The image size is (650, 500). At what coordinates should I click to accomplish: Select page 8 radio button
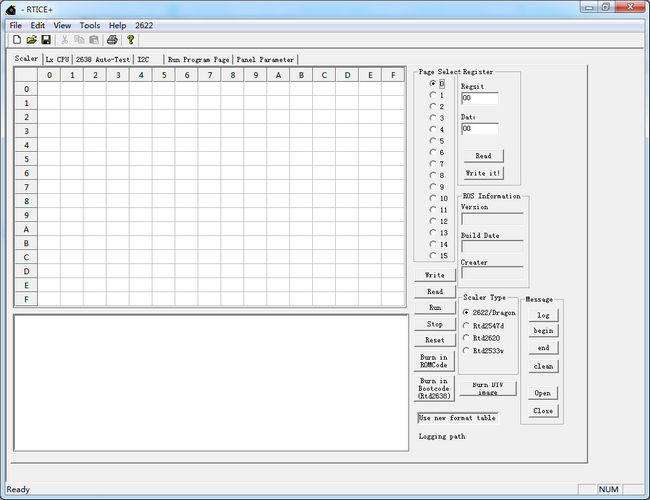point(433,175)
